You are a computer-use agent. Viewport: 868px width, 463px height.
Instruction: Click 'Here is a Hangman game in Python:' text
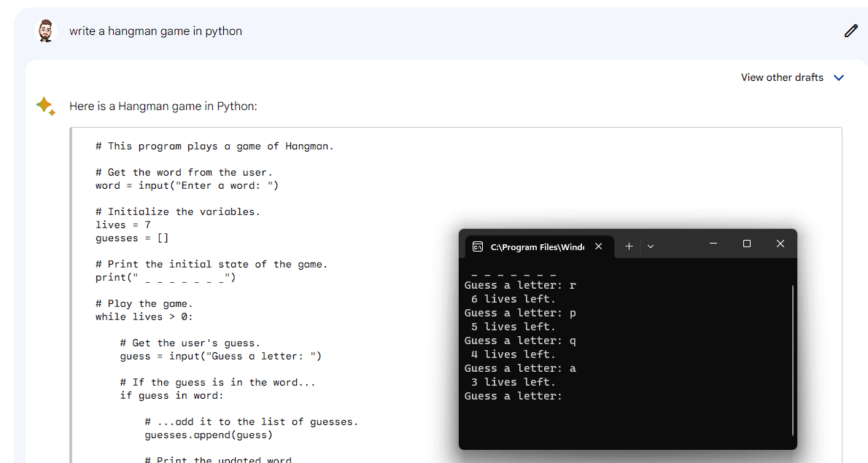[x=163, y=106]
